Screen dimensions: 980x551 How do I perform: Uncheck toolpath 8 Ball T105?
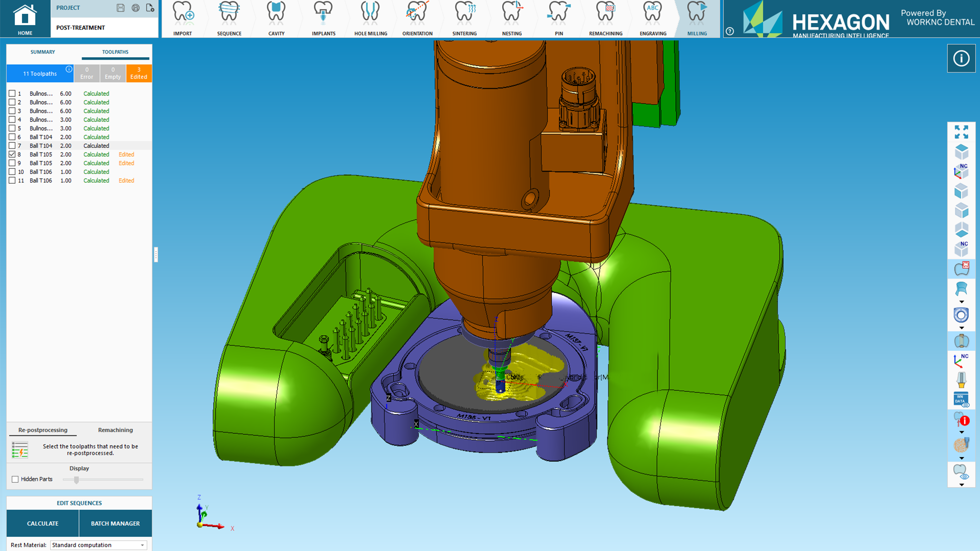[x=12, y=154]
